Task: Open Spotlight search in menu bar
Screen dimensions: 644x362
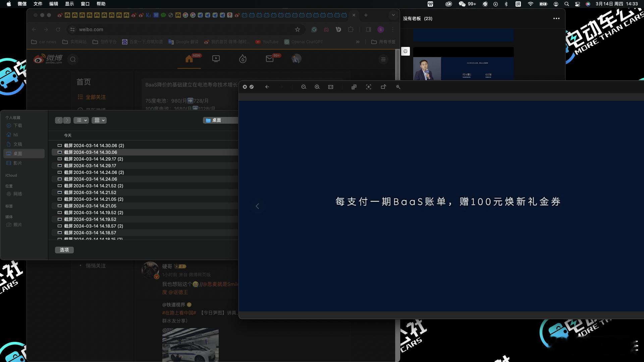Action: pyautogui.click(x=567, y=4)
